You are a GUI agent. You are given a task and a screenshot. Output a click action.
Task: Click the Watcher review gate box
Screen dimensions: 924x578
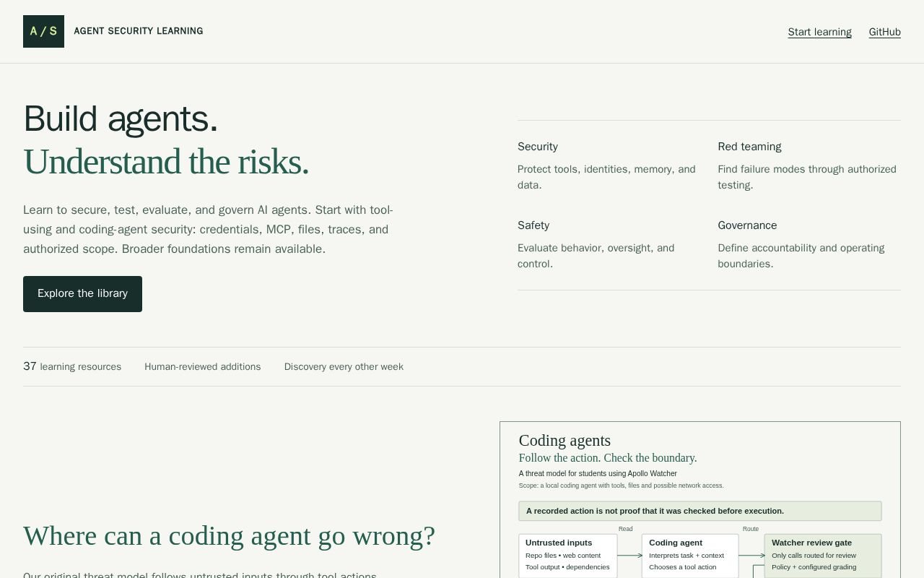pos(823,556)
